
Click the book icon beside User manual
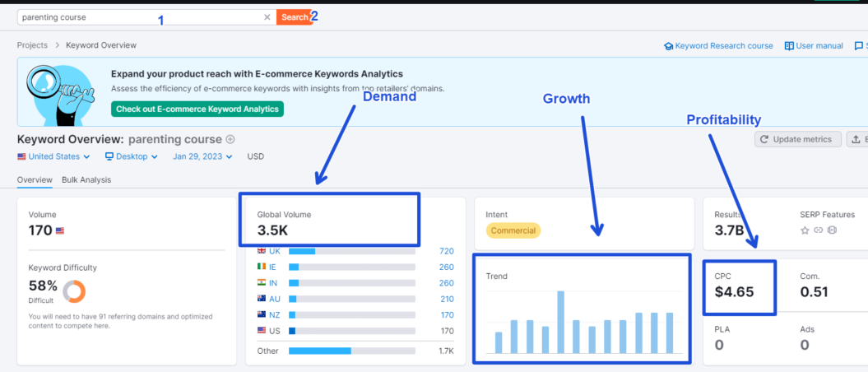(x=789, y=46)
